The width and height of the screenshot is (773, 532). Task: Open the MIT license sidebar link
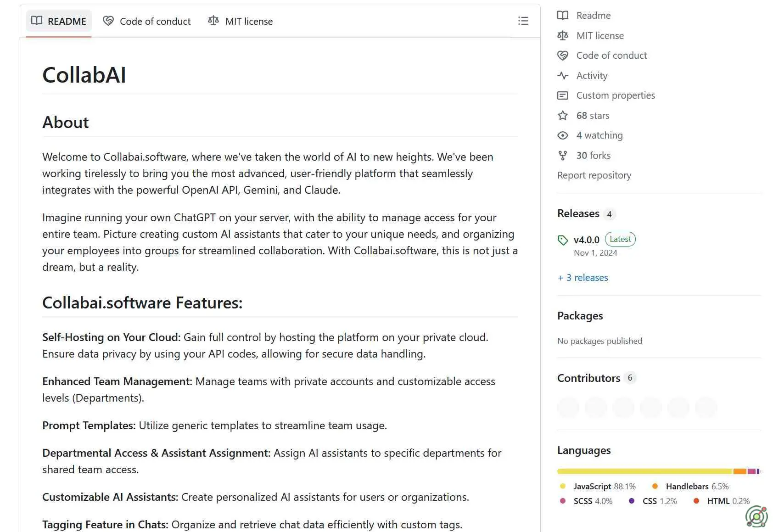[600, 35]
